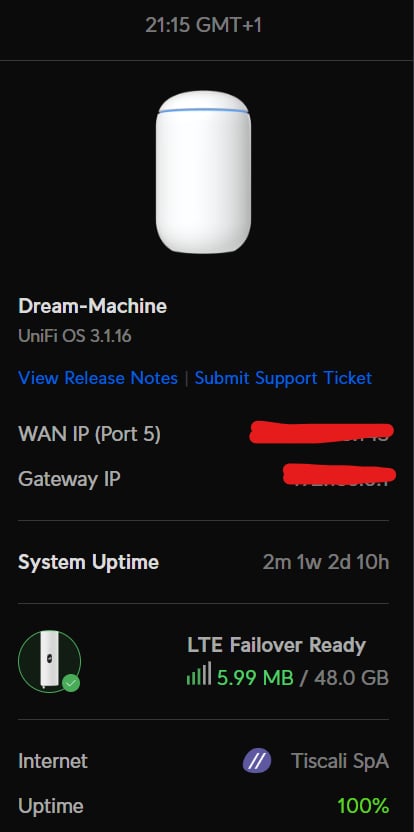Click the redacted WAN IP value
The width and height of the screenshot is (414, 832).
point(322,432)
